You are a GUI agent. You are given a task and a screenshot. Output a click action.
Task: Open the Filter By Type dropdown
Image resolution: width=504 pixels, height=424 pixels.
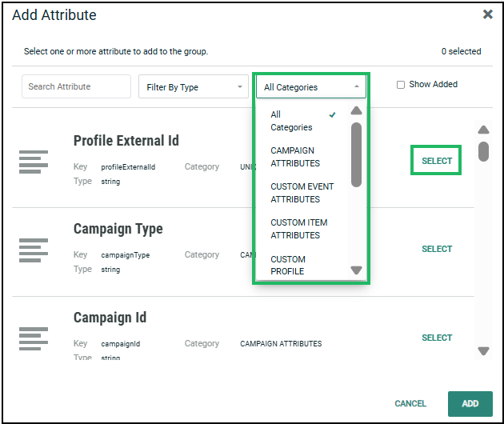coord(193,87)
